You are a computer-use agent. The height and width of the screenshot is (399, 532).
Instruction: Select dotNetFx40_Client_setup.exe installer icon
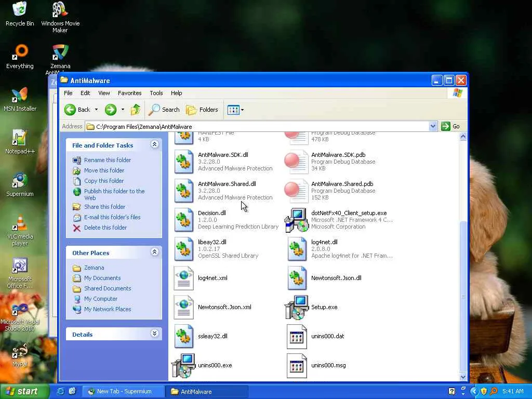(x=297, y=220)
